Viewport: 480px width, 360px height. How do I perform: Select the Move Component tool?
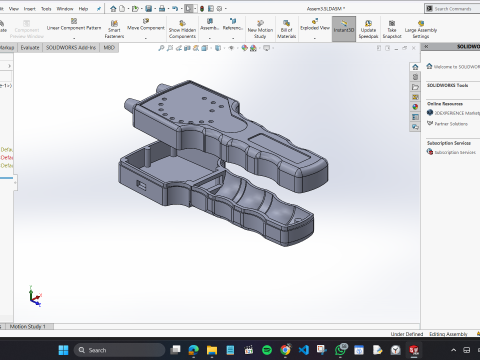(146, 25)
